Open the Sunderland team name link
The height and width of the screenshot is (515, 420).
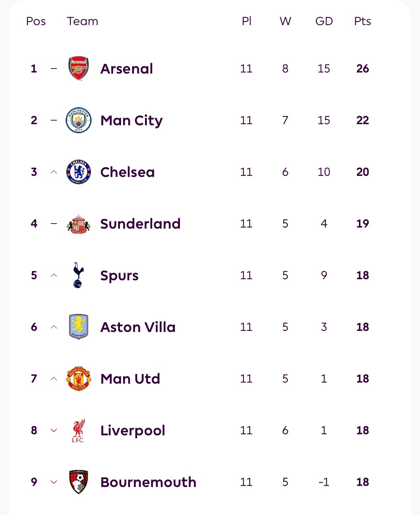tap(140, 224)
